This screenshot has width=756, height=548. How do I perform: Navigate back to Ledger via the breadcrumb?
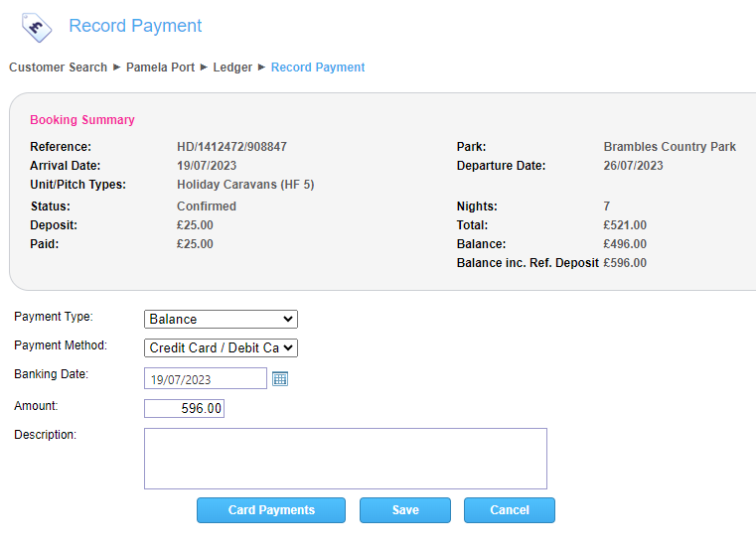(x=232, y=68)
